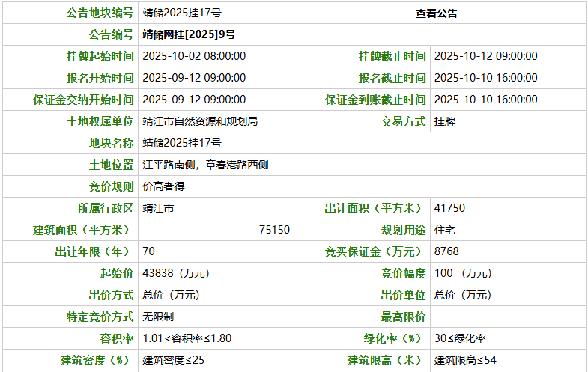Click the starting price 43838（万元）

(176, 273)
